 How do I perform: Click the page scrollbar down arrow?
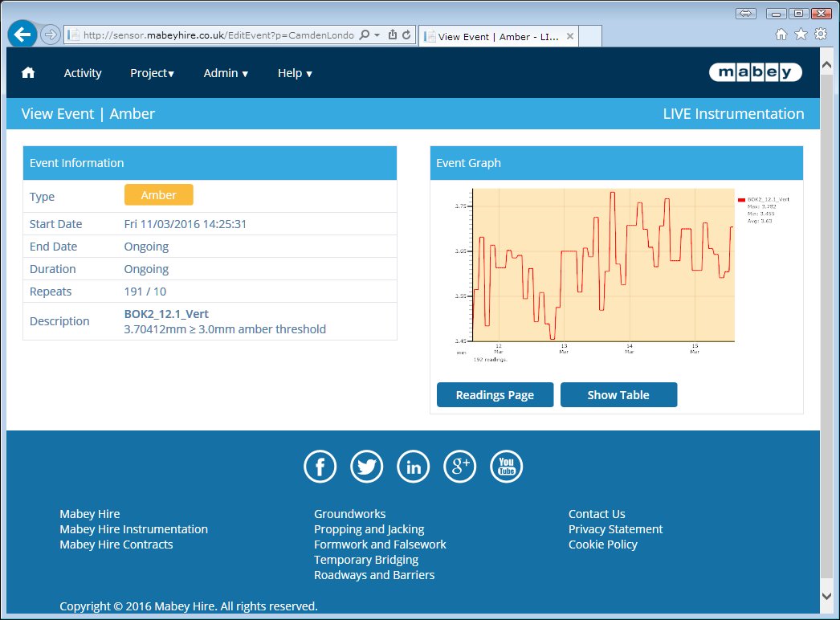pos(826,596)
